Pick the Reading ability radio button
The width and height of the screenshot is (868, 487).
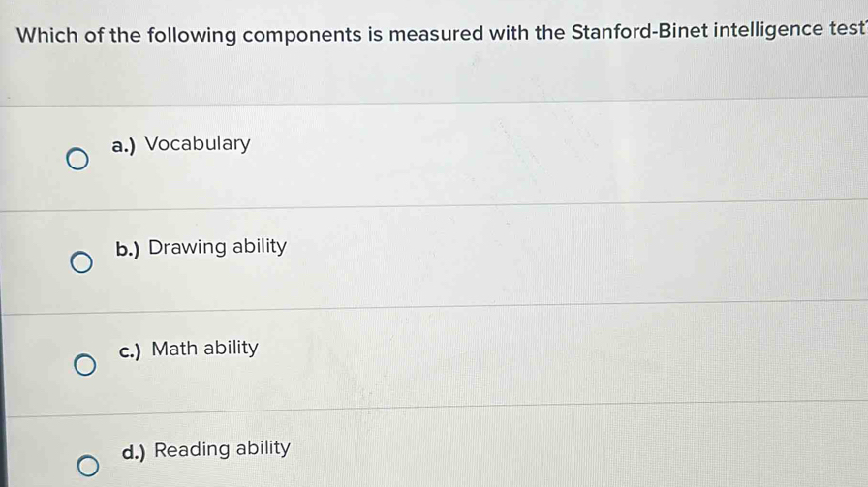coord(88,469)
